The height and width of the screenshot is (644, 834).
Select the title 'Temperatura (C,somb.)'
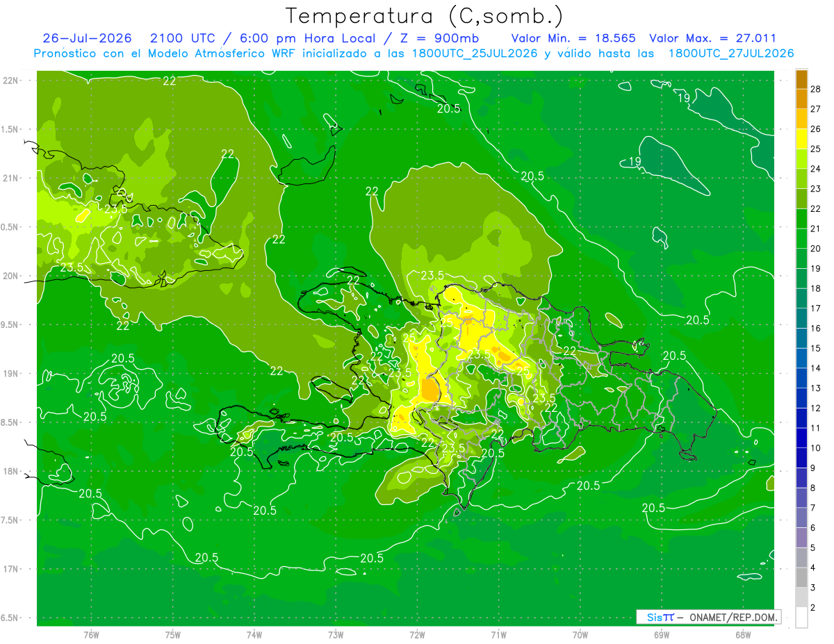(x=425, y=16)
